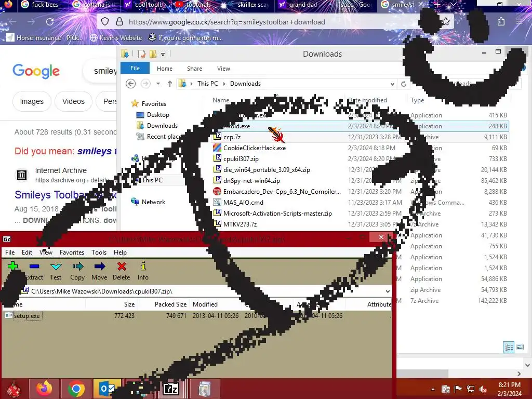Switch Explorer to details view
Screen dimensions: 532x399
509,347
